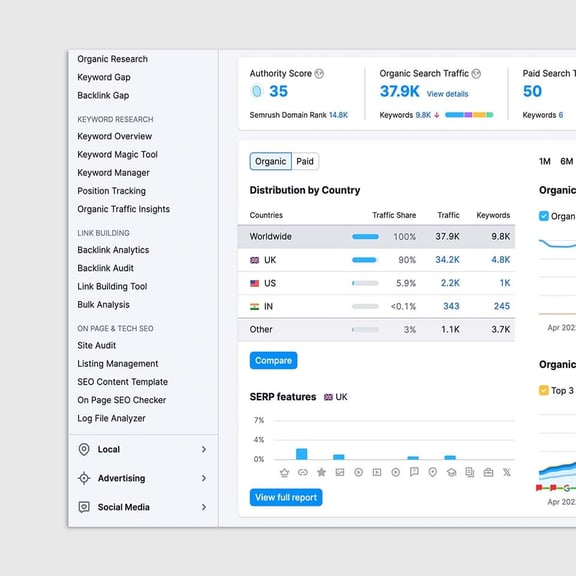Click the UK traffic value 34.2K
Screen dimensions: 576x576
click(x=447, y=260)
